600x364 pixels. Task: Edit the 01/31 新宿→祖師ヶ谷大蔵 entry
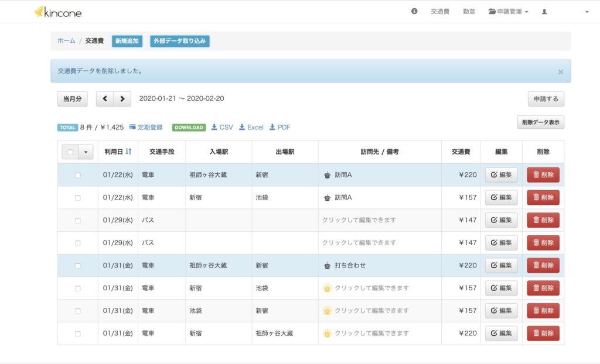point(502,333)
